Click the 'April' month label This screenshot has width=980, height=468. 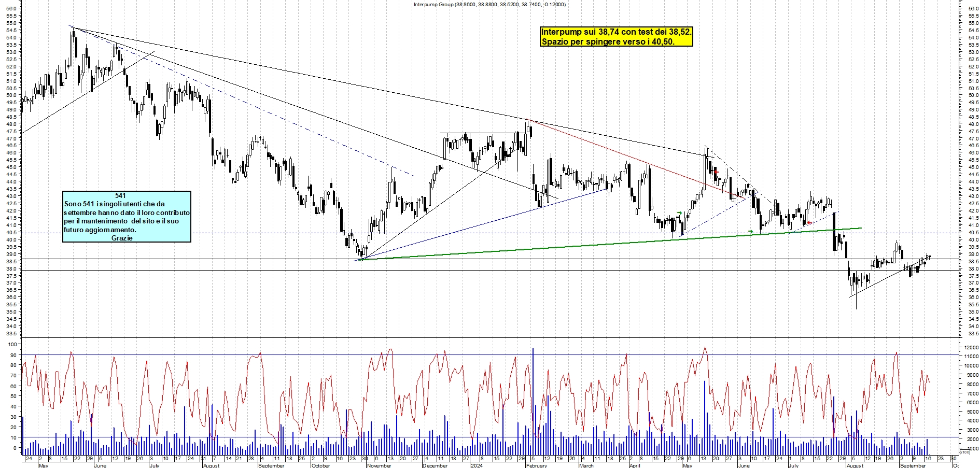click(x=634, y=465)
